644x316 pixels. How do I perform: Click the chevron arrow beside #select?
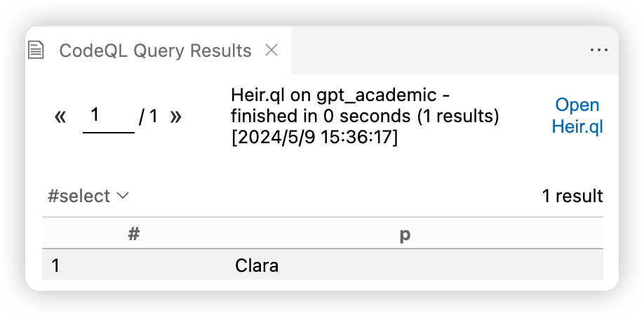coord(123,196)
